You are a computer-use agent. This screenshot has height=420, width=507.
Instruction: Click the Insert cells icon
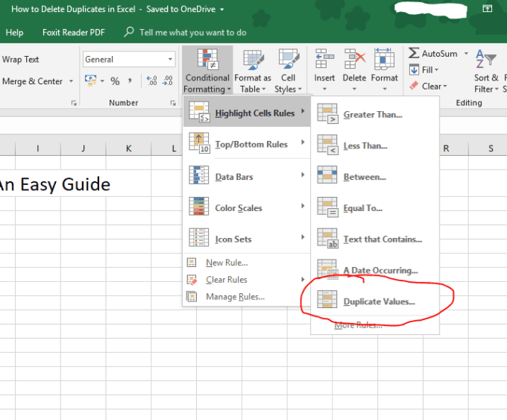point(324,60)
